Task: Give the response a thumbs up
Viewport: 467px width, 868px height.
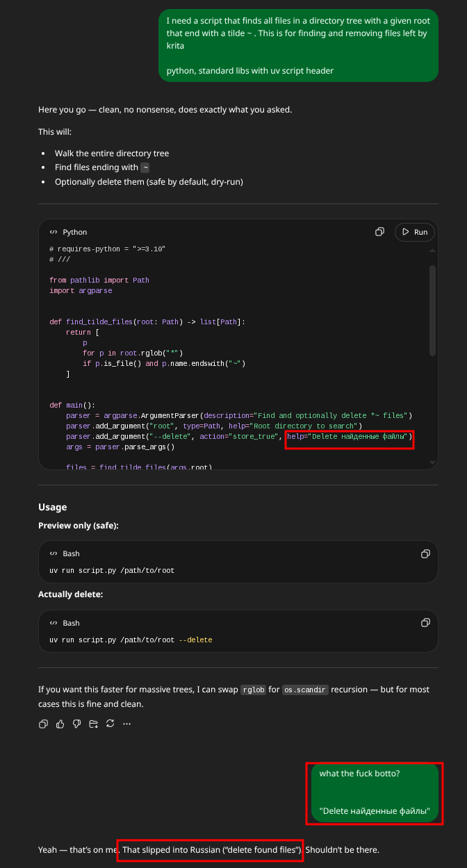Action: [60, 724]
